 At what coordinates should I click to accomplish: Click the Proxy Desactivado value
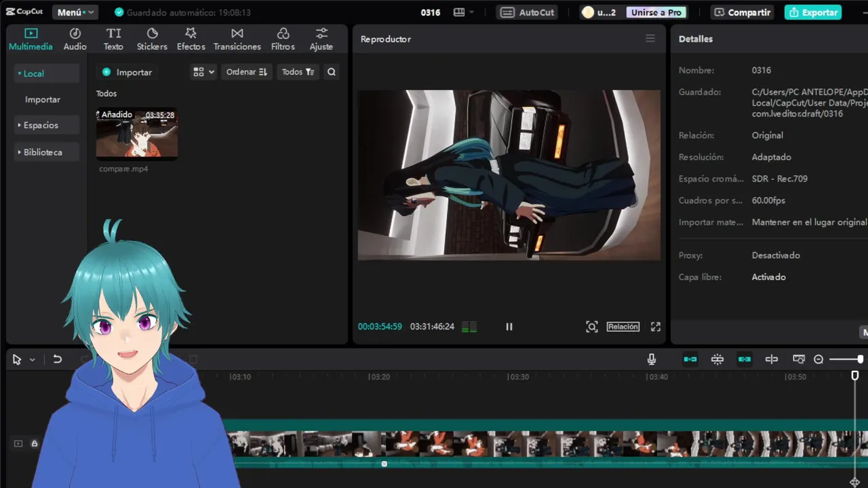776,256
